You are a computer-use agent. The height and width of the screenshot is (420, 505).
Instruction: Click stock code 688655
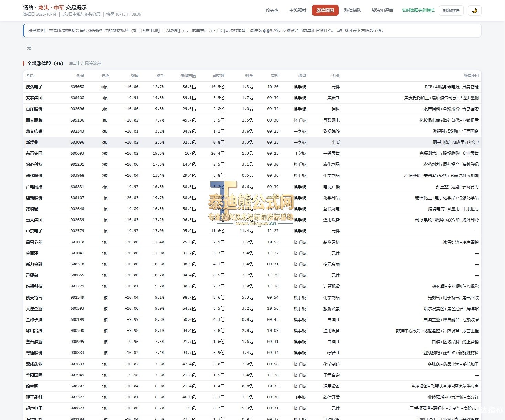[77, 275]
